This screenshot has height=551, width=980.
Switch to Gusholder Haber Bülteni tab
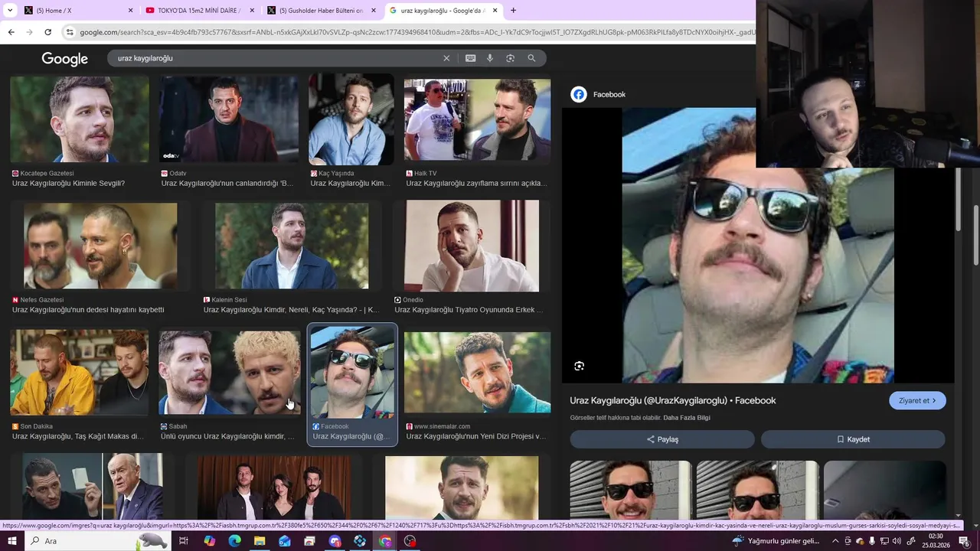[322, 11]
